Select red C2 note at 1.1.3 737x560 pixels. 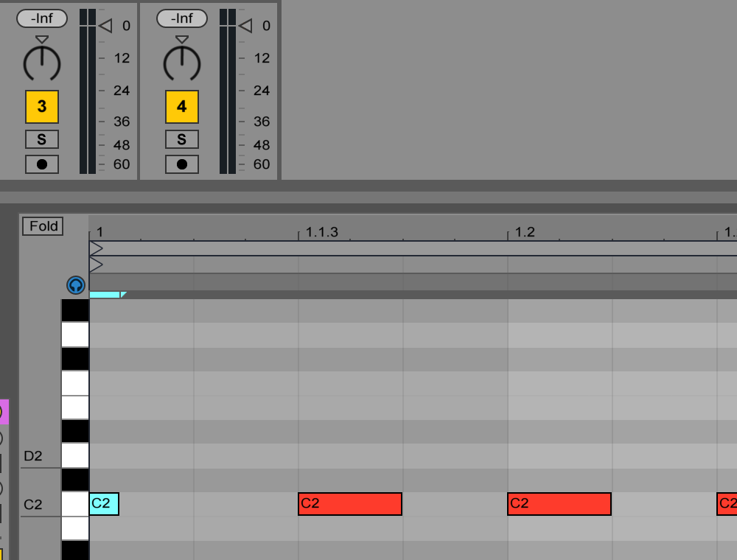tap(350, 504)
